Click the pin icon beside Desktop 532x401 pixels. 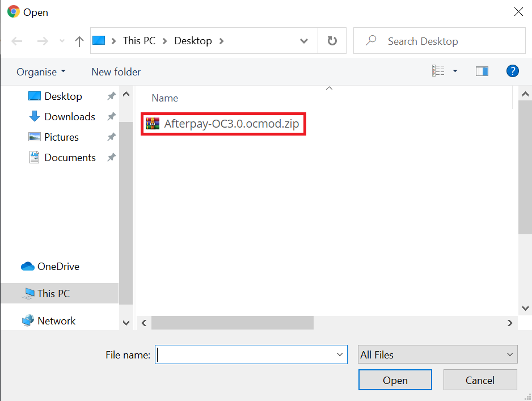111,96
